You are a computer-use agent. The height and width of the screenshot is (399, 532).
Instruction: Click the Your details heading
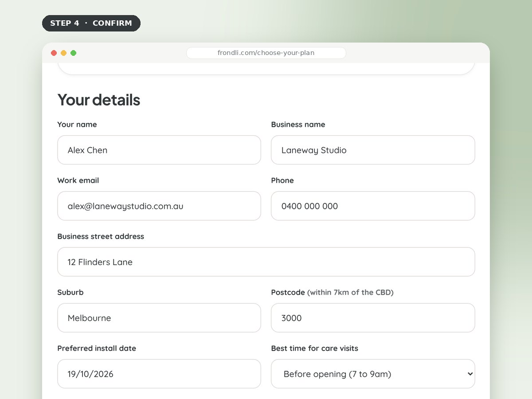[99, 100]
